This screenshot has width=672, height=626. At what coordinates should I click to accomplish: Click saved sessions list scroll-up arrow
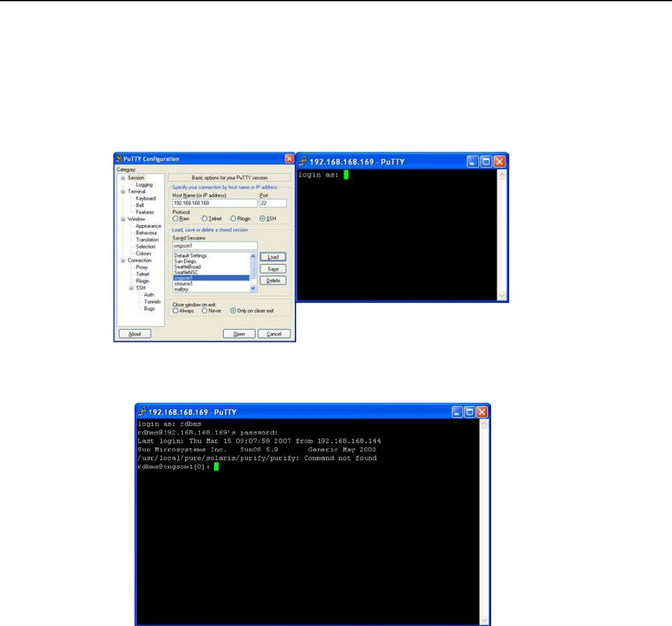point(253,256)
